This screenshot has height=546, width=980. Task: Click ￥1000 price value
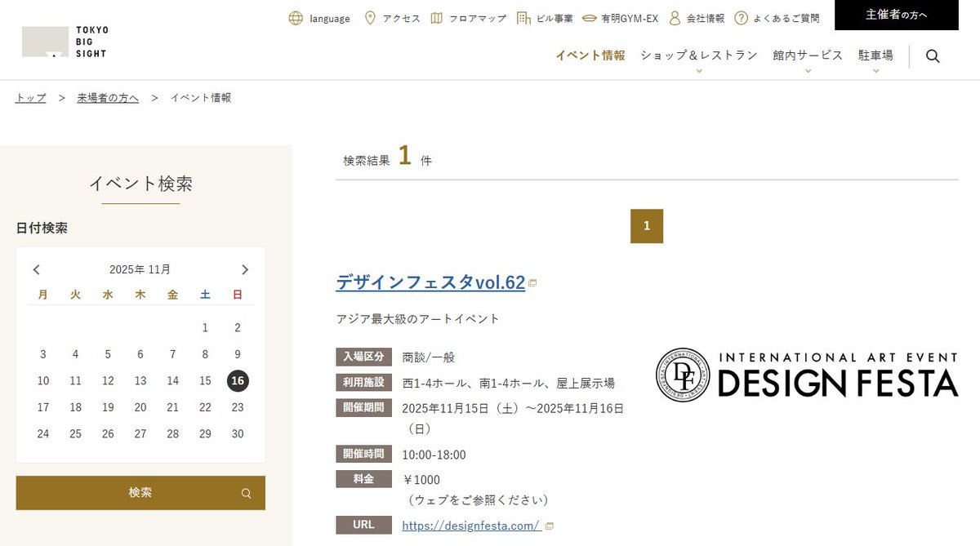(421, 479)
